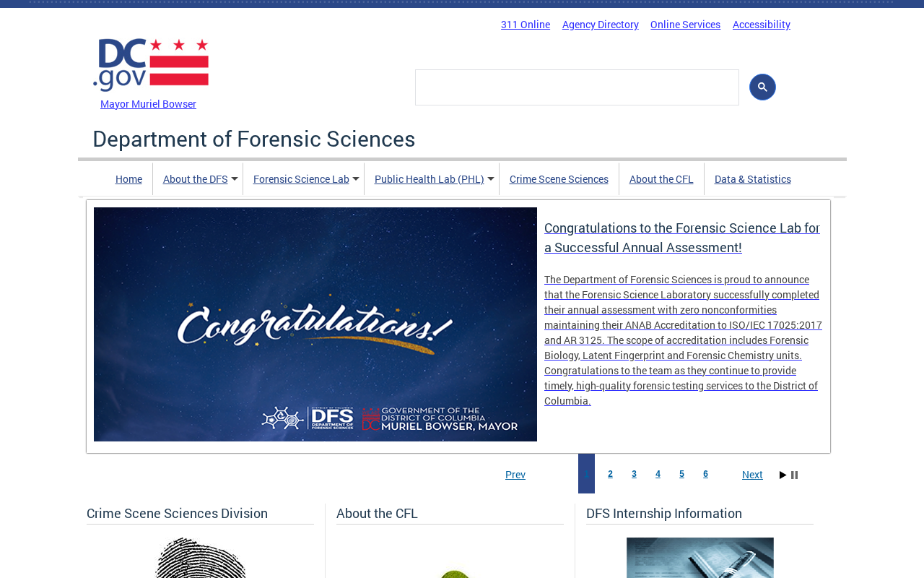This screenshot has width=924, height=578.
Task: Focus the site search text field
Action: [x=577, y=87]
